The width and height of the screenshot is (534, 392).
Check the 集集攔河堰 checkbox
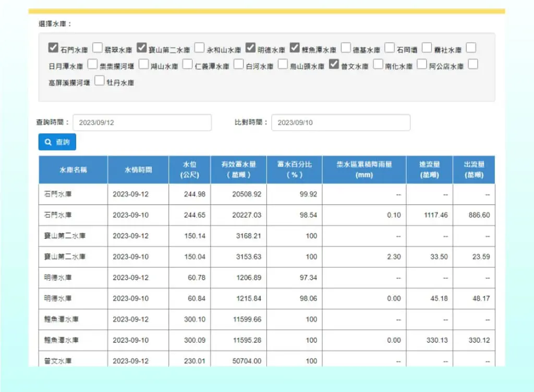92,64
